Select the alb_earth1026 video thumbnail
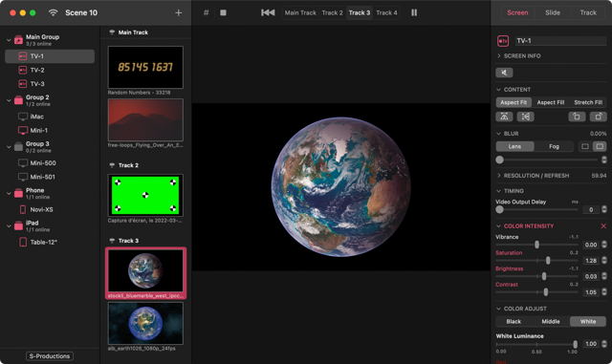The width and height of the screenshot is (612, 364). (x=145, y=323)
